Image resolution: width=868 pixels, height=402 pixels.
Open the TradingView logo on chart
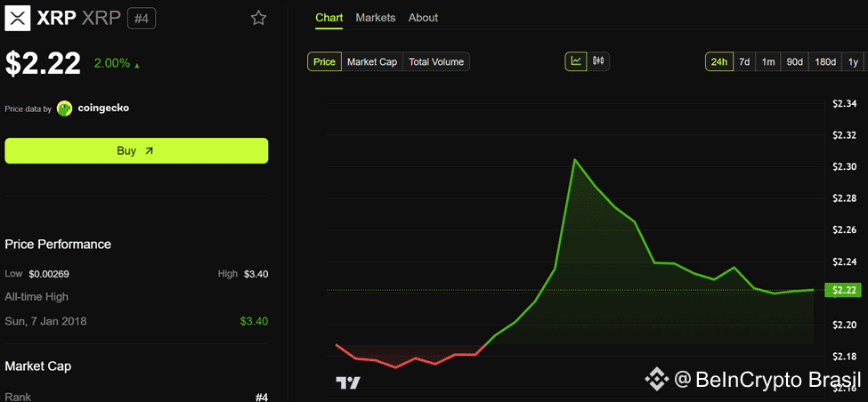point(348,382)
